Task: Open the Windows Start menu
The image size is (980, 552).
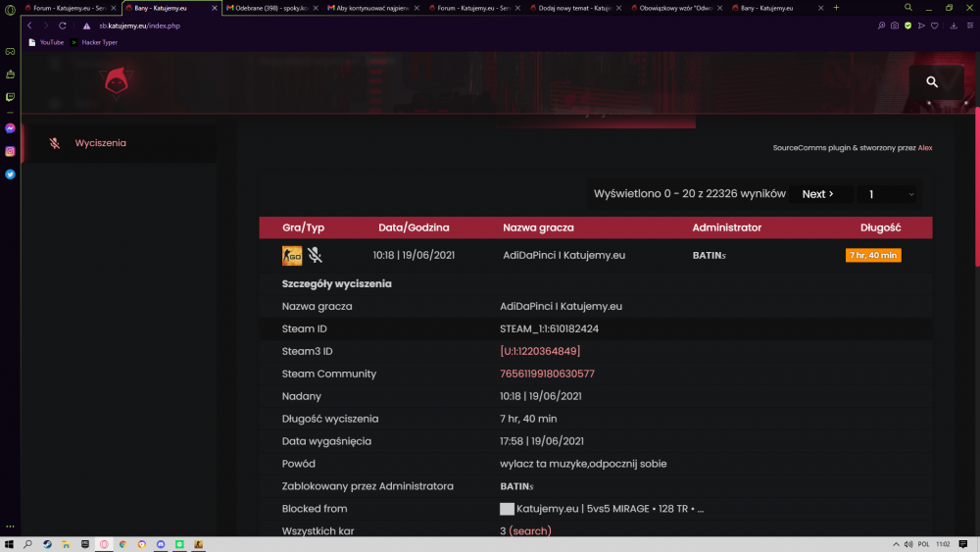Action: pyautogui.click(x=9, y=544)
